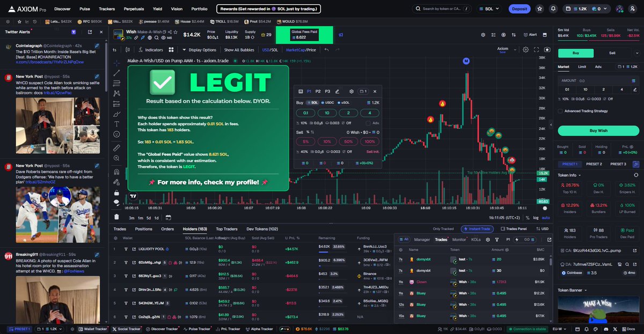Click the Buy Wish button

click(598, 130)
